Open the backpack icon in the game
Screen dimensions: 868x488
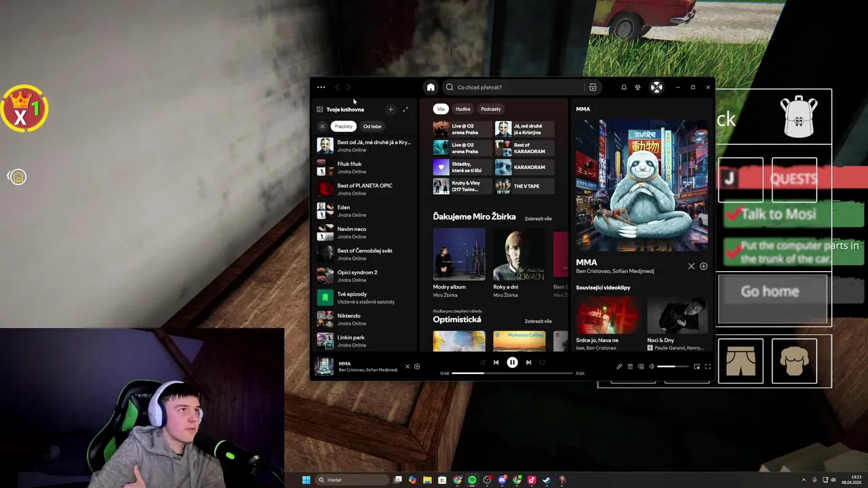tap(800, 117)
